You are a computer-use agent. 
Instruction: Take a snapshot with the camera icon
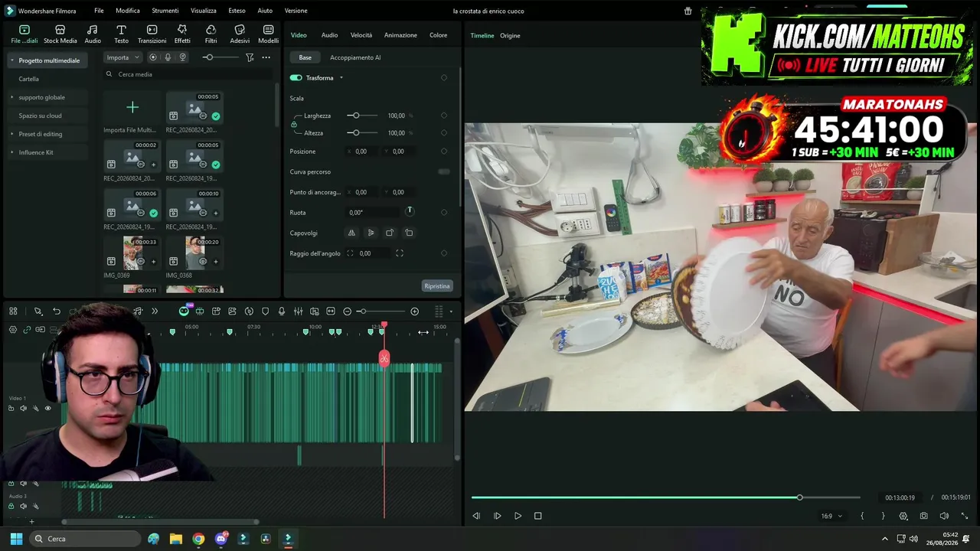pyautogui.click(x=924, y=516)
